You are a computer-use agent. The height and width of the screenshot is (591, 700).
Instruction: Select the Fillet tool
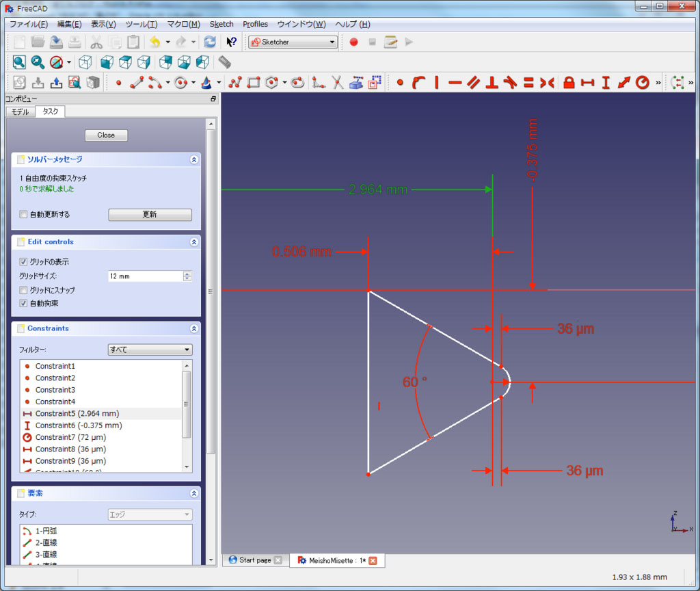(319, 83)
